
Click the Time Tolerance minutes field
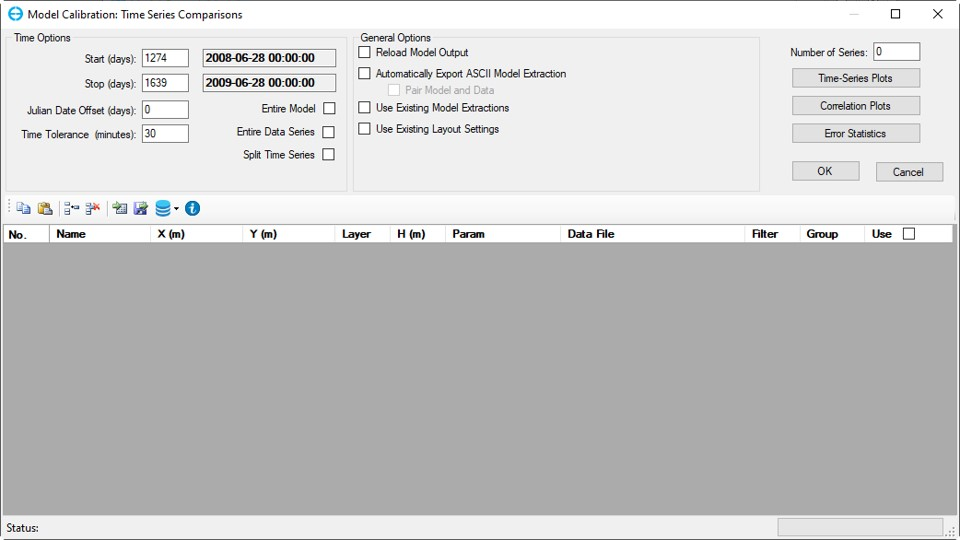[x=165, y=134]
